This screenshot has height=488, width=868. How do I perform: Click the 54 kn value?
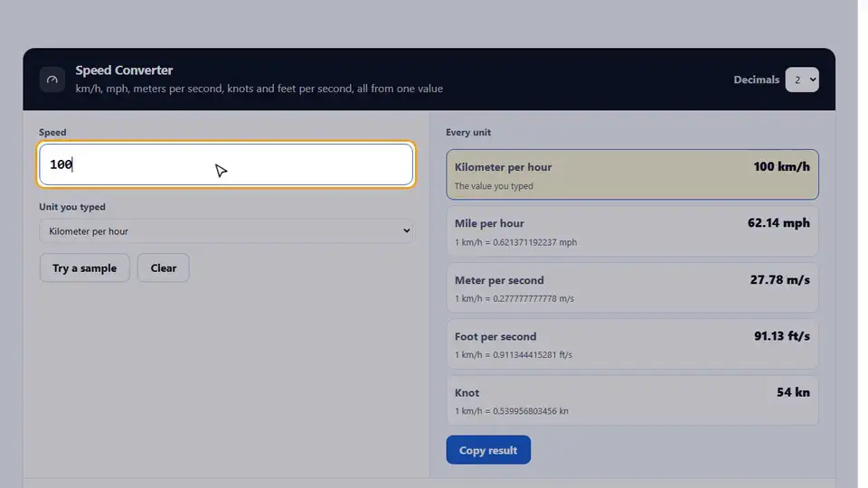click(793, 392)
